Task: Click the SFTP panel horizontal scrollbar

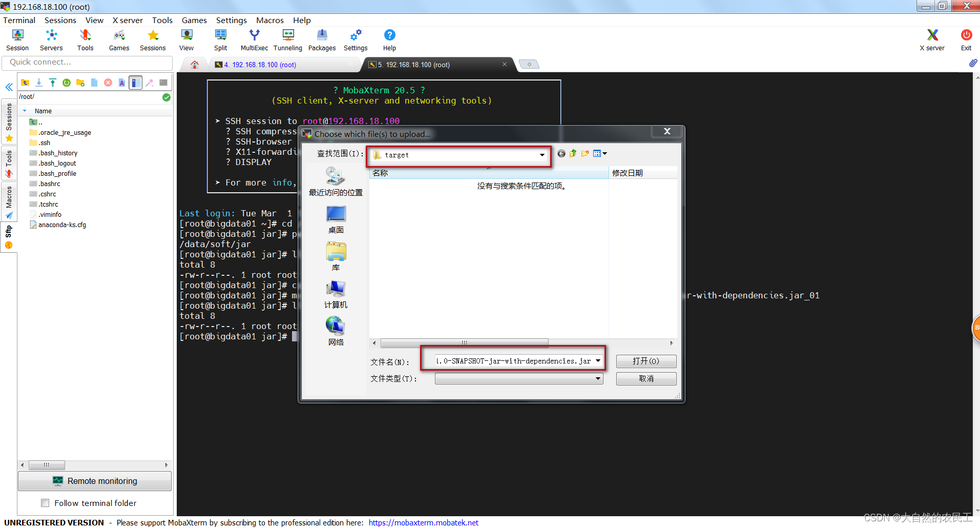Action: click(x=47, y=465)
